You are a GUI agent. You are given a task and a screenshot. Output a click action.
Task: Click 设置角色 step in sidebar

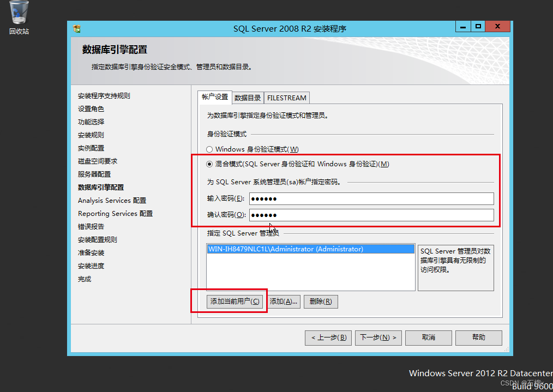(91, 109)
